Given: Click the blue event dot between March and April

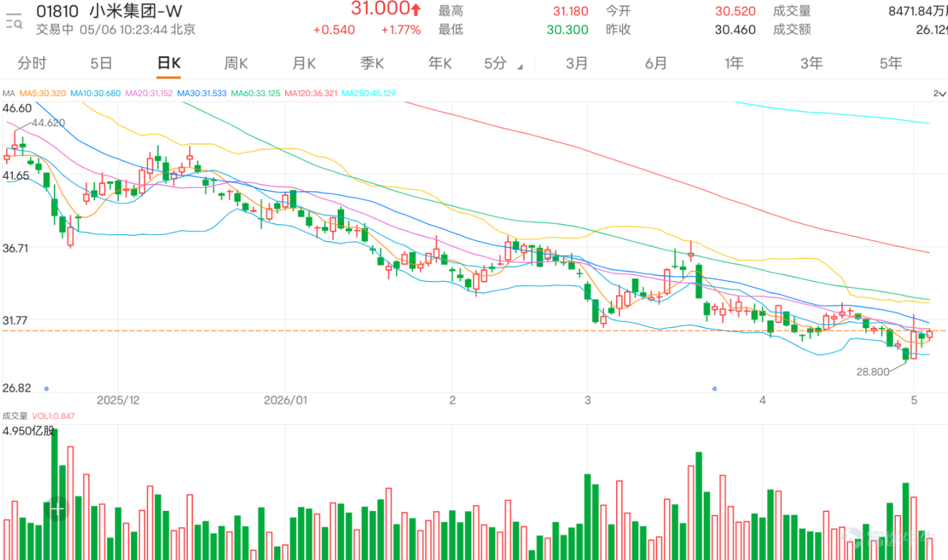Looking at the screenshot, I should (715, 389).
